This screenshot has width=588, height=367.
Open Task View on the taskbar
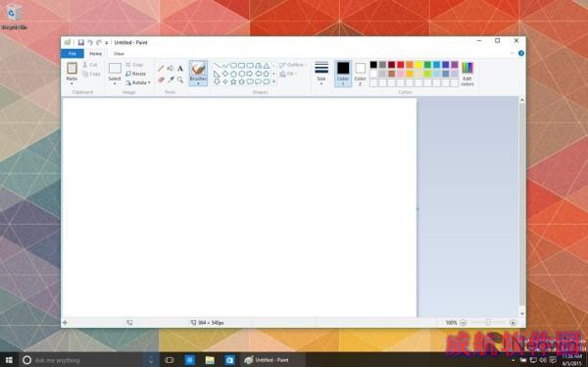[x=170, y=360]
